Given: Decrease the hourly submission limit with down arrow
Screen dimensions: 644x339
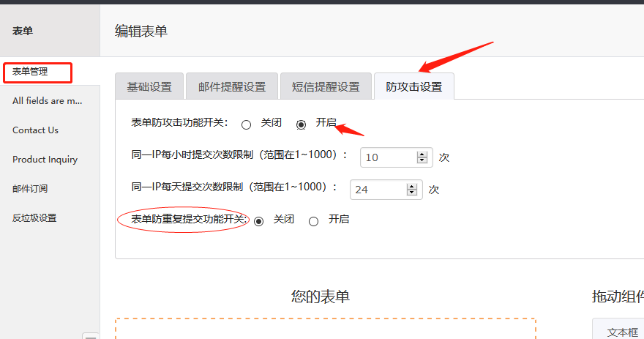Looking at the screenshot, I should click(421, 160).
